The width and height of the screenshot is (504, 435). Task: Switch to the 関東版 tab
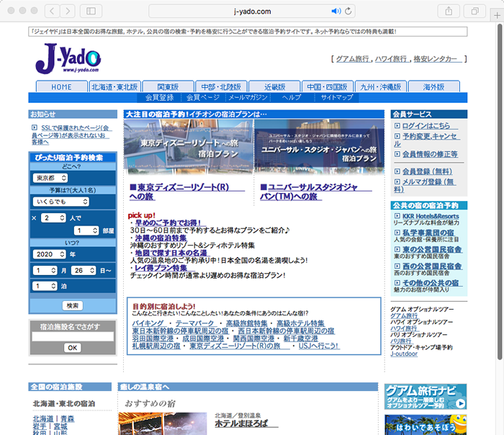point(168,87)
